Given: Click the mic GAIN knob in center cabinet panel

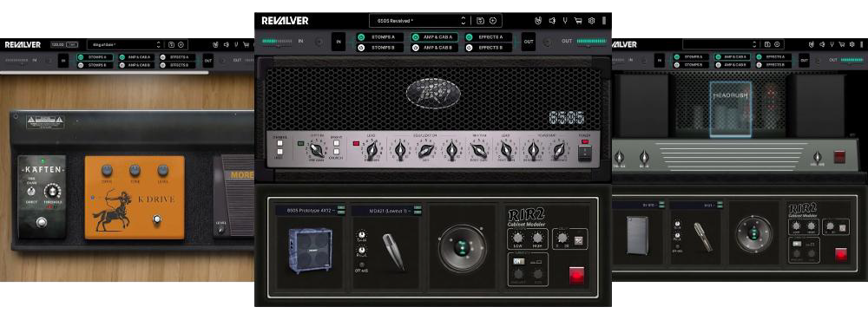Looking at the screenshot, I should (362, 234).
